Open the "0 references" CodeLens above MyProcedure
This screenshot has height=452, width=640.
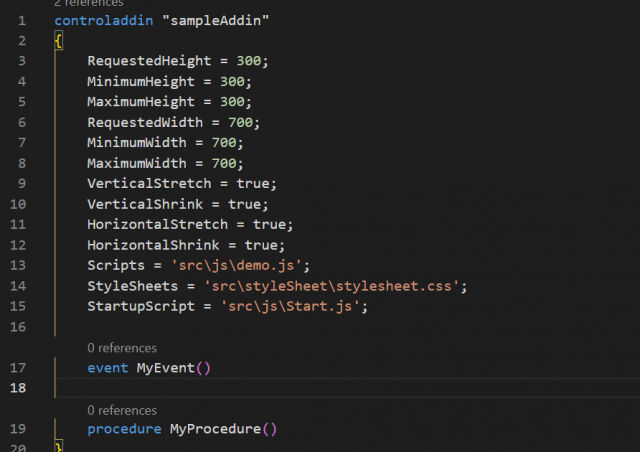[x=121, y=410]
